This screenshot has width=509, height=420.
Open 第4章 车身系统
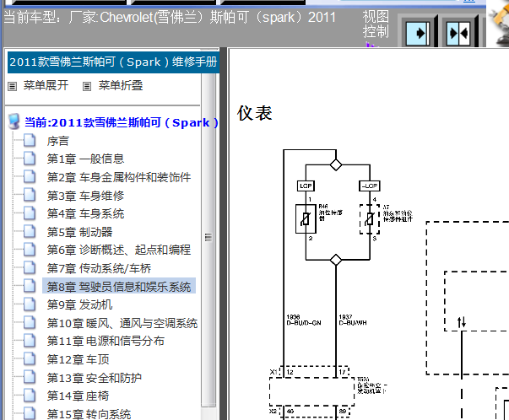click(85, 213)
